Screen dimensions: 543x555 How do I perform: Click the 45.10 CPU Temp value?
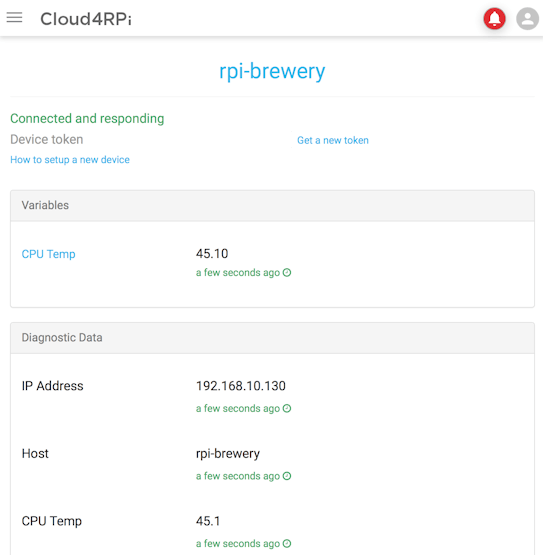click(212, 253)
